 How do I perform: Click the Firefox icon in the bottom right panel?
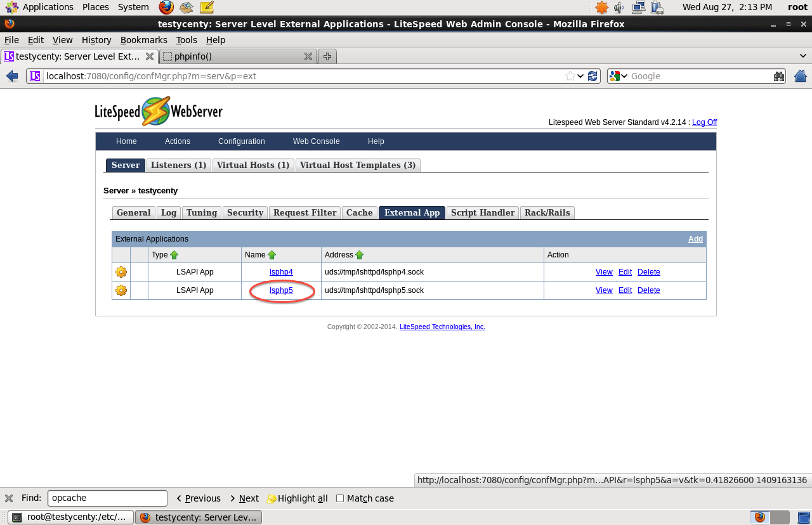[x=760, y=517]
